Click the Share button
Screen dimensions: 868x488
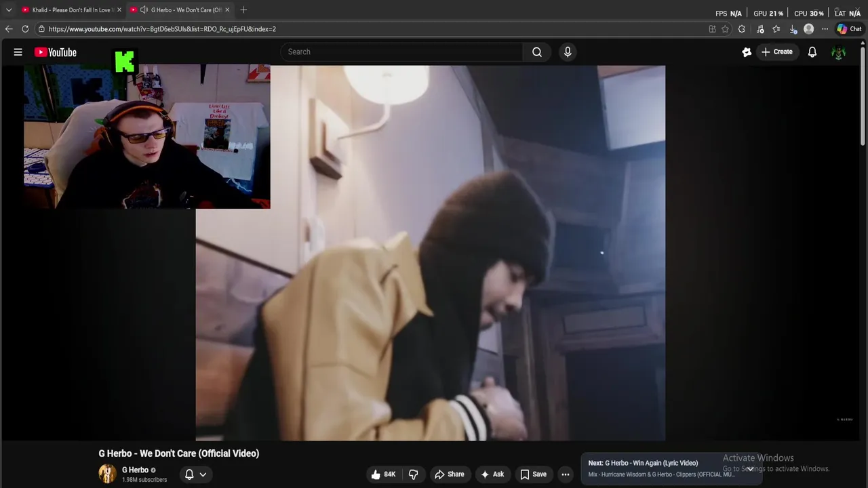449,474
